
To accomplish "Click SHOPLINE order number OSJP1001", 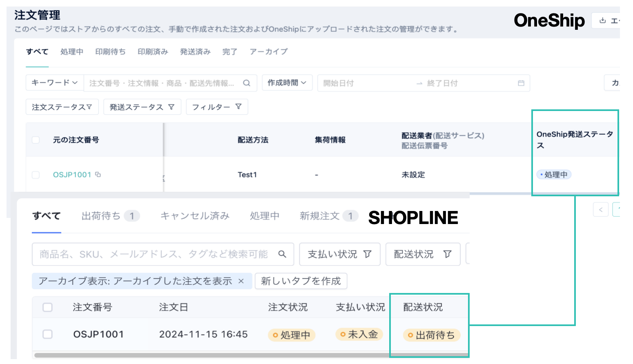I will coord(98,334).
